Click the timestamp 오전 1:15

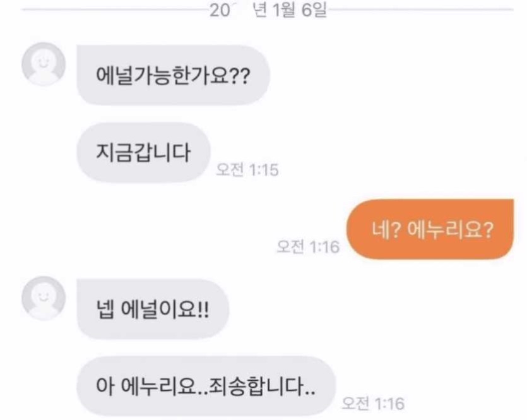click(247, 169)
